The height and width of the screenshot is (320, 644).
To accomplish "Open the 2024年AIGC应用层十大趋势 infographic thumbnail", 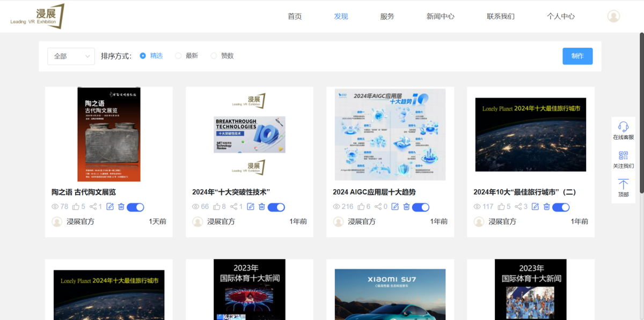I will pyautogui.click(x=390, y=135).
